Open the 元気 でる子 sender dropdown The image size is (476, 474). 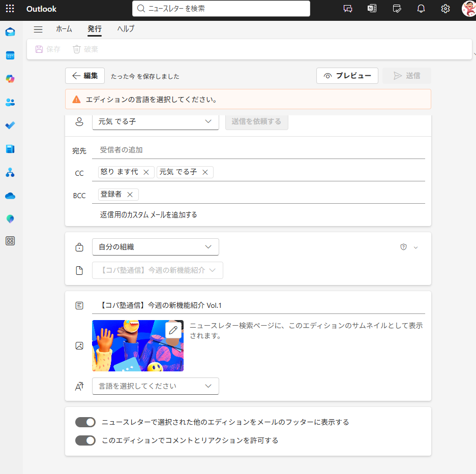[x=155, y=121]
